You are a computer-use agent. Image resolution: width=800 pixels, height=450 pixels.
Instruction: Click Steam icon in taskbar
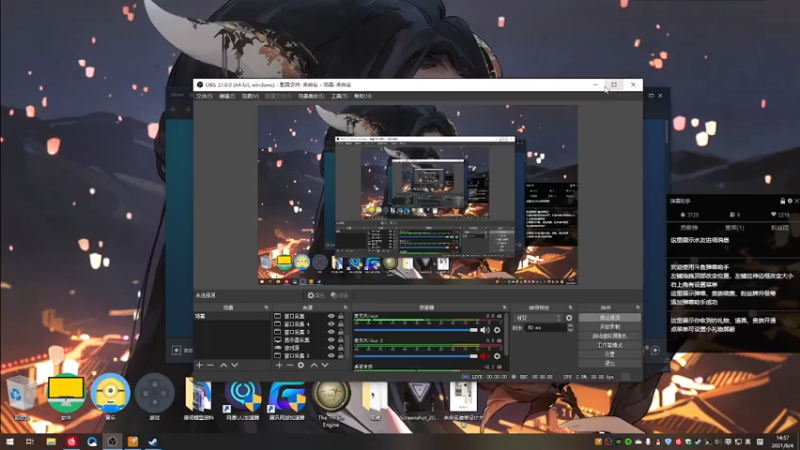[x=153, y=441]
